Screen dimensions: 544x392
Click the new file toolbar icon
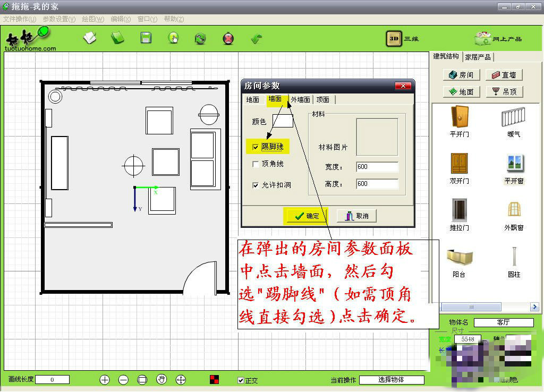[x=90, y=38]
